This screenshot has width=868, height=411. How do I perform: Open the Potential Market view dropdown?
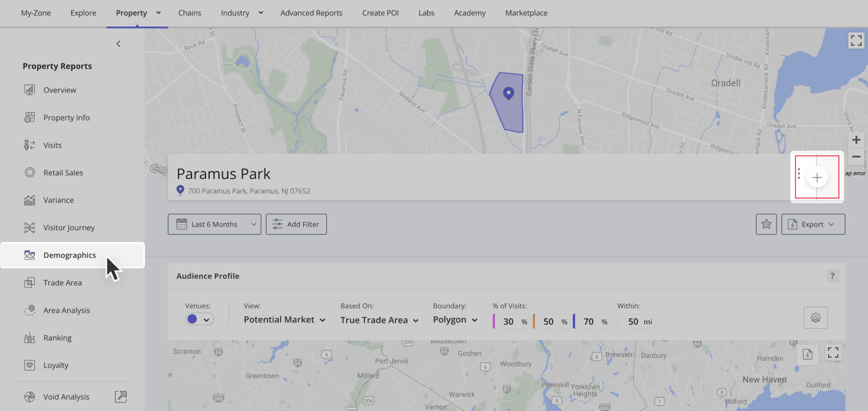pyautogui.click(x=284, y=320)
